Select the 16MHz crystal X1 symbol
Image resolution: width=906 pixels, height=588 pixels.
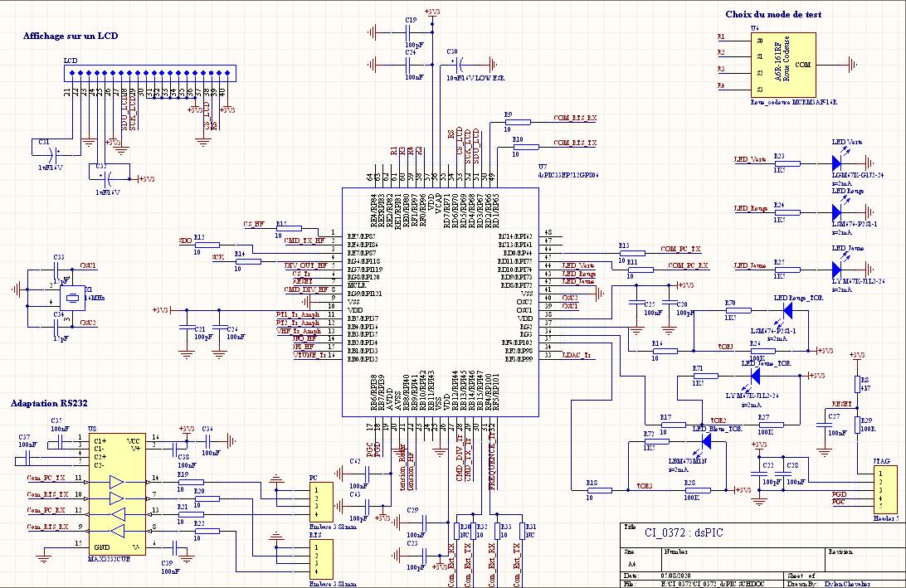tap(73, 298)
